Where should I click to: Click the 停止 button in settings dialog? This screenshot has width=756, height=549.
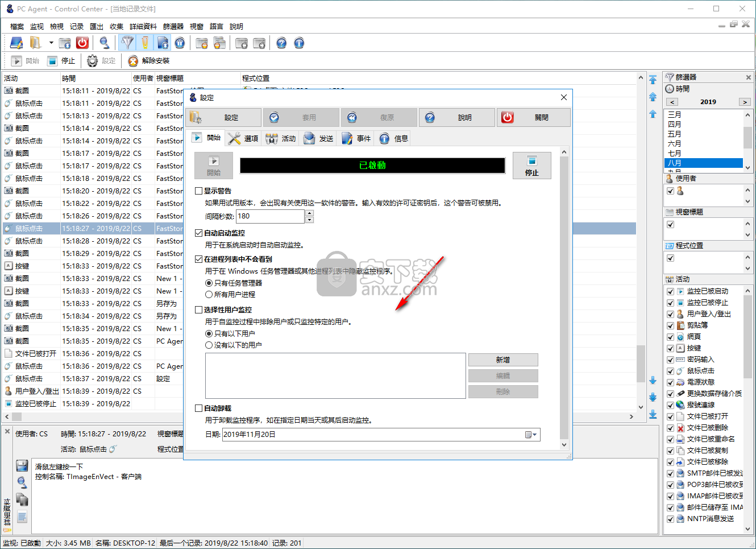(x=532, y=166)
